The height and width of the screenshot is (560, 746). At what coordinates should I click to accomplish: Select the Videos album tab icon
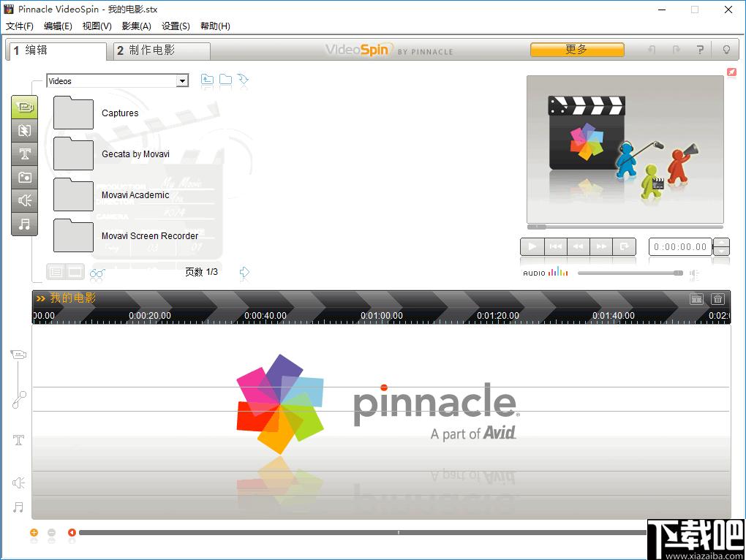tap(24, 107)
